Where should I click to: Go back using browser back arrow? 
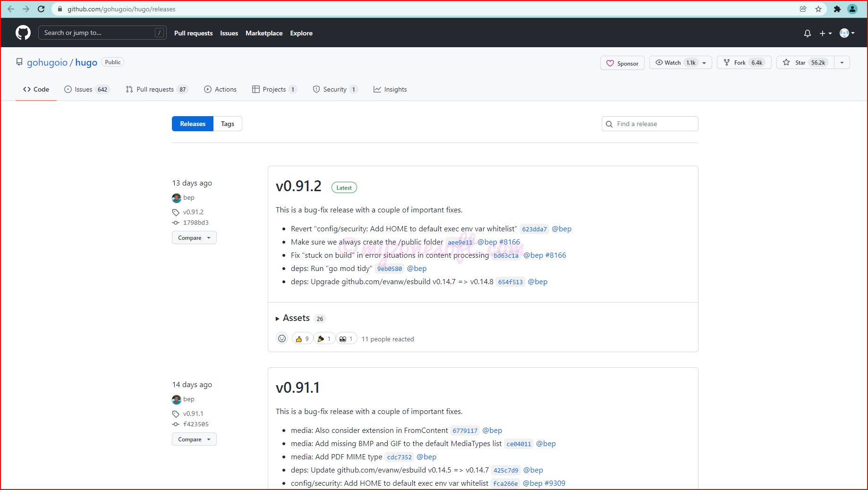point(11,9)
